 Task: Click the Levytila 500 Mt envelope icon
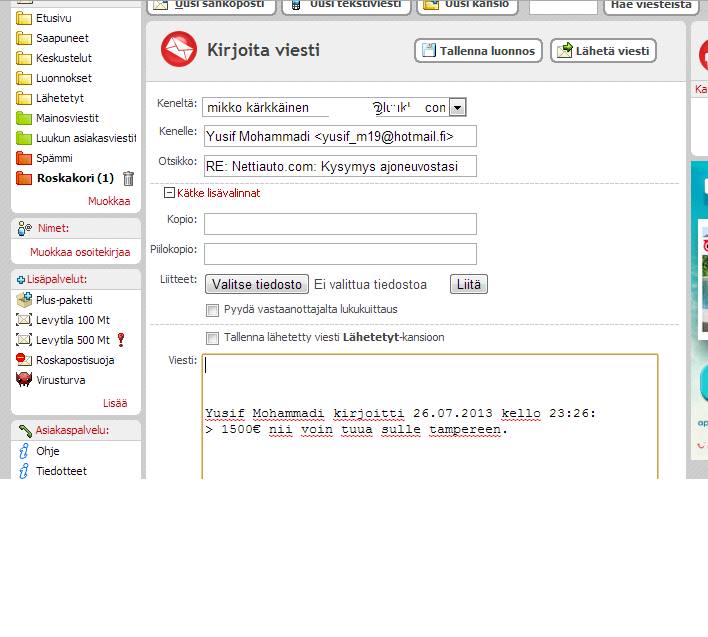(24, 339)
